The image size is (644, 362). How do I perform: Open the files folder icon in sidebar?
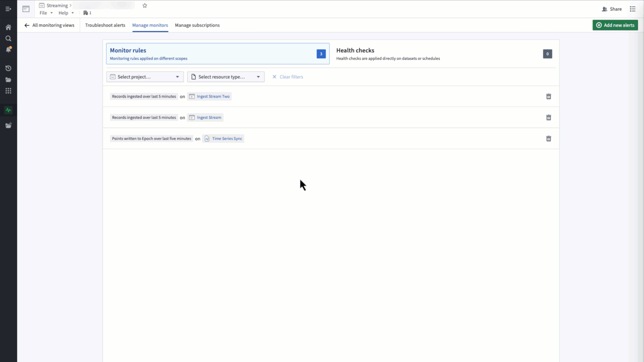8,79
